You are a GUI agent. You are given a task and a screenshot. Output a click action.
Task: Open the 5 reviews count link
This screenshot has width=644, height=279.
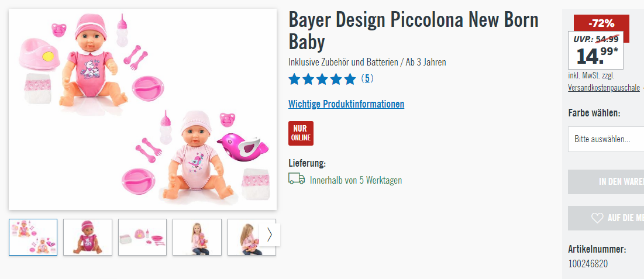point(367,78)
